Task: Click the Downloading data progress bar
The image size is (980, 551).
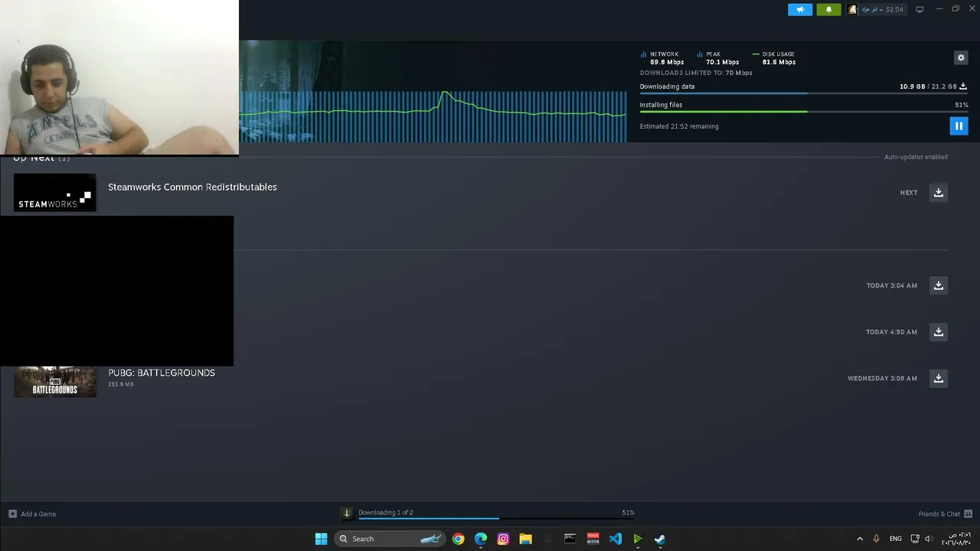Action: tap(804, 93)
